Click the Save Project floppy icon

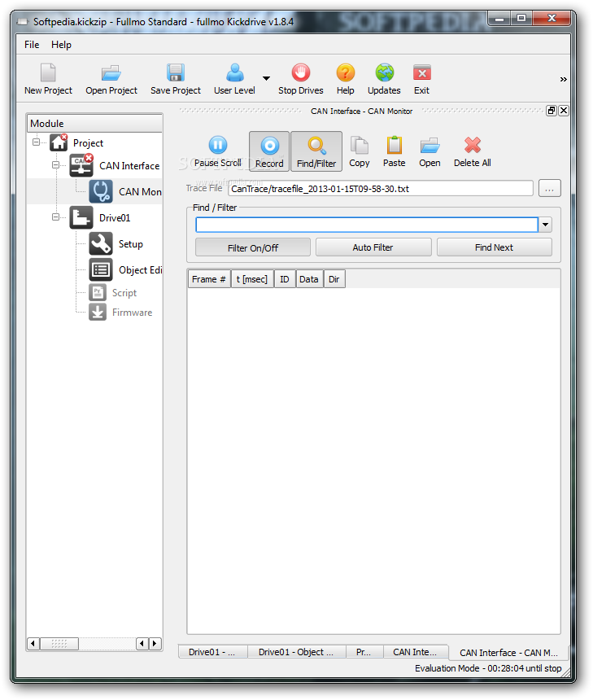pyautogui.click(x=176, y=72)
